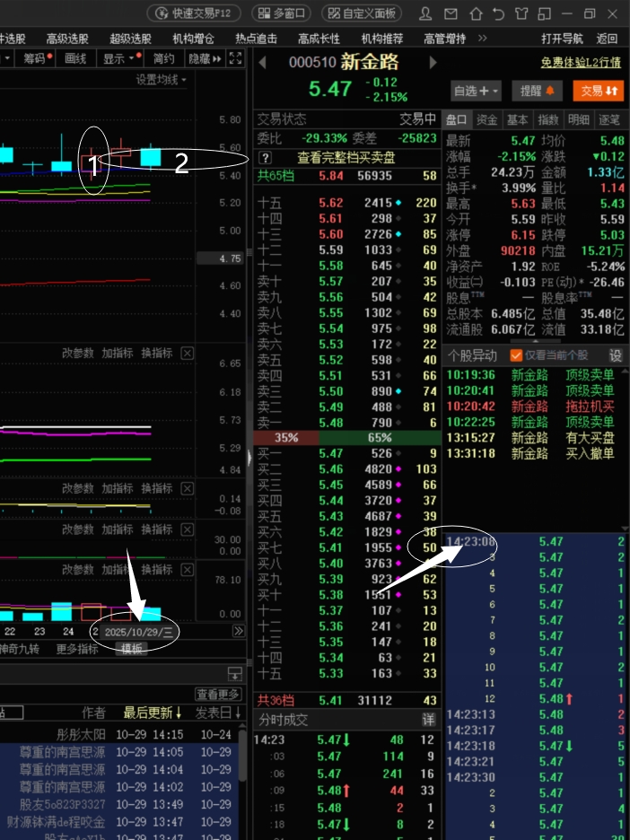Click 加指标 in first indicator panel

point(118,353)
